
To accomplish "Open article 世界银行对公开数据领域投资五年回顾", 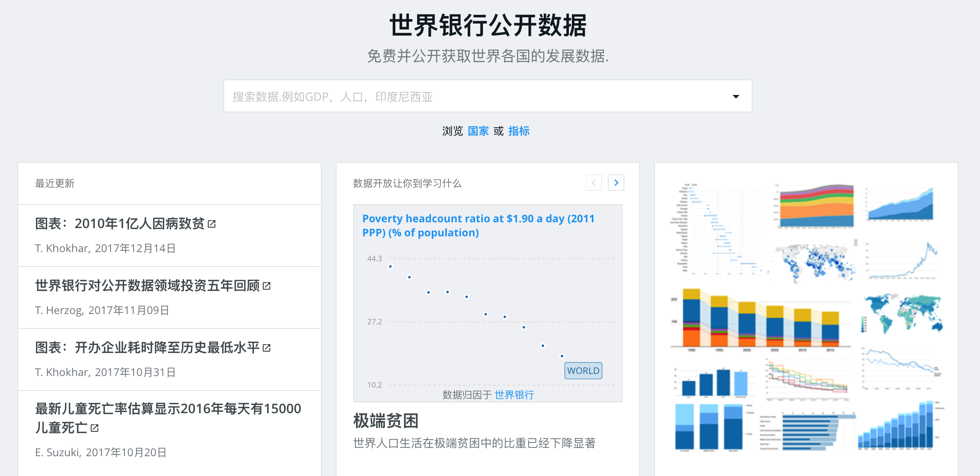I will point(147,286).
